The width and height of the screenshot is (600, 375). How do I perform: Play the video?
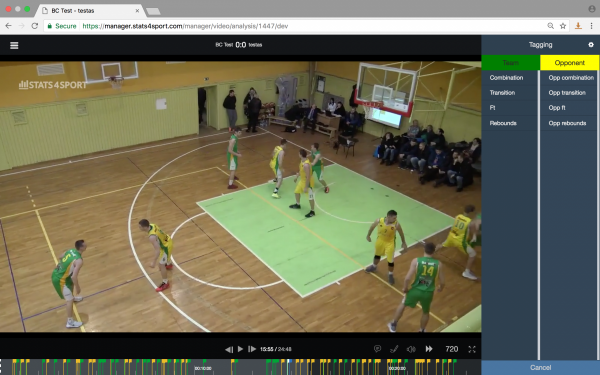pyautogui.click(x=240, y=349)
